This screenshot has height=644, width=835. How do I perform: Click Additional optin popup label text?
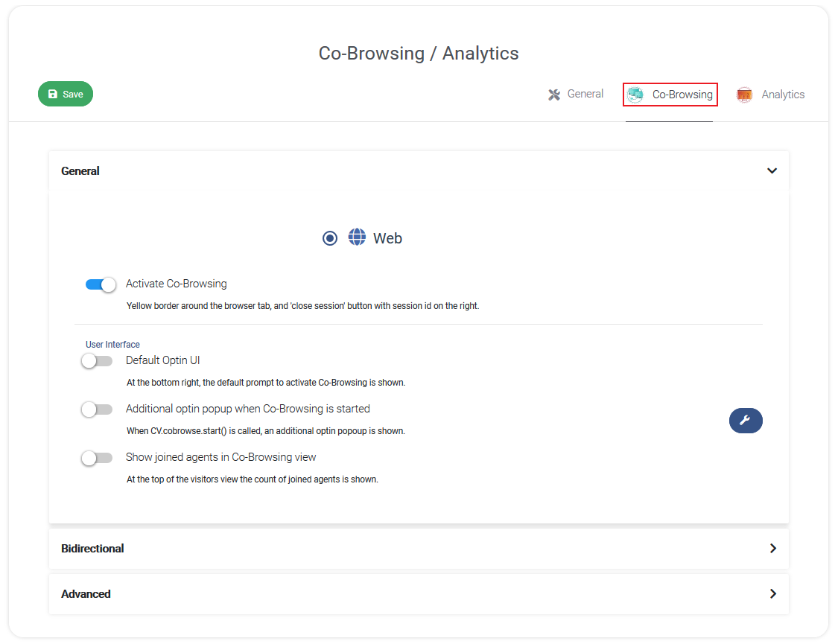247,409
